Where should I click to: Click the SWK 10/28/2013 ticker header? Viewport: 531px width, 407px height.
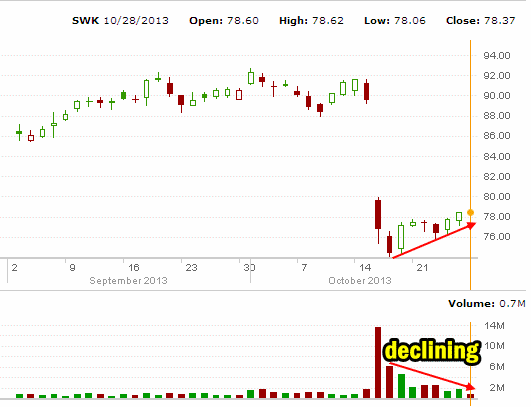(x=120, y=21)
